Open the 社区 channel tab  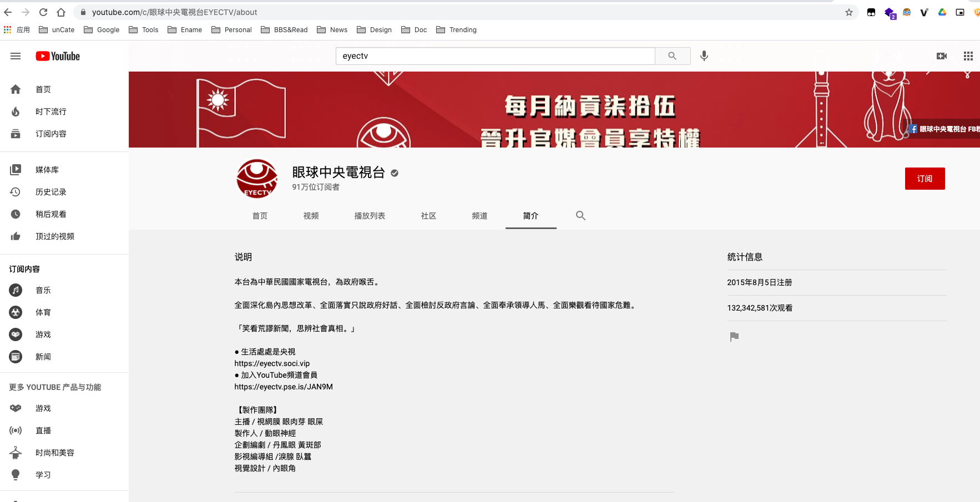[x=428, y=216]
